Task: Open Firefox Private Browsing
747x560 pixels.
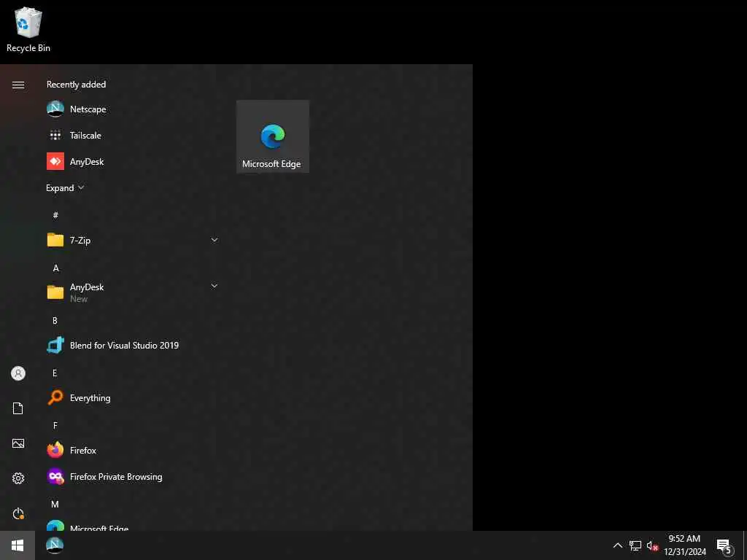Action: [x=133, y=476]
